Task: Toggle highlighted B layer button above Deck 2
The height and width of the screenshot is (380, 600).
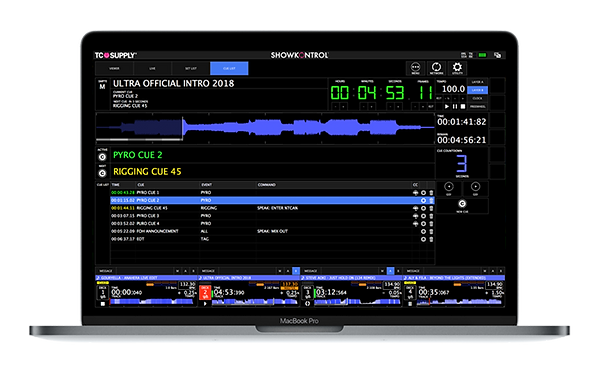Action: tap(296, 271)
